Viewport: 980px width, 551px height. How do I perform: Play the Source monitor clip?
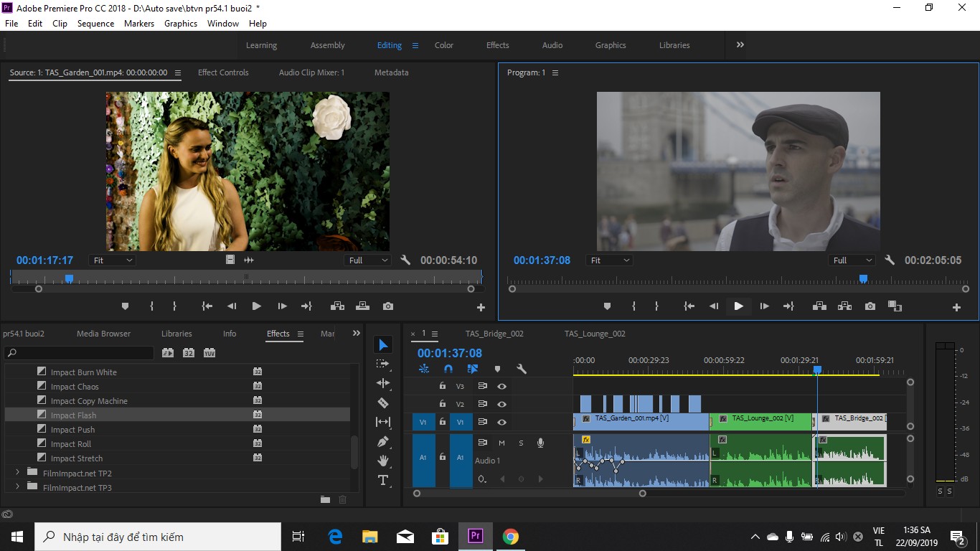[x=256, y=306]
